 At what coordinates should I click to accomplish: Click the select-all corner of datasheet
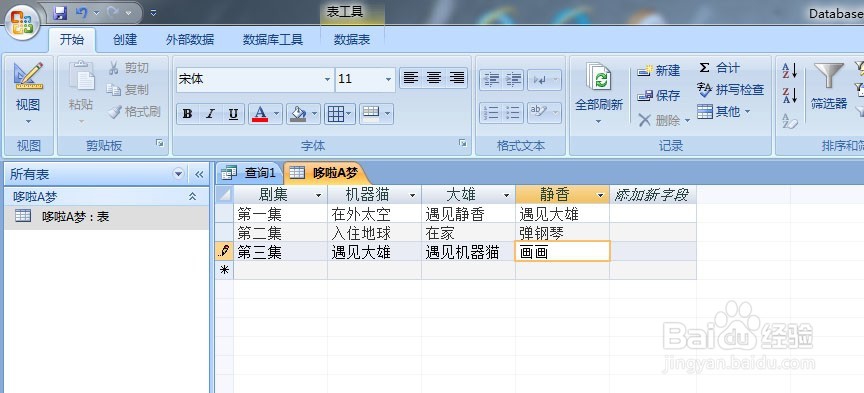(x=224, y=195)
